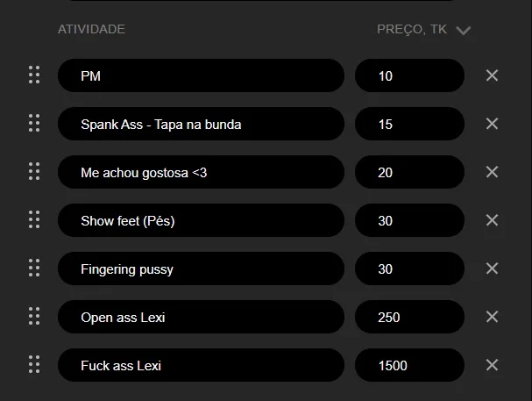Click the drag handle beside Show feet (Pés)
The width and height of the screenshot is (532, 401).
click(x=34, y=220)
